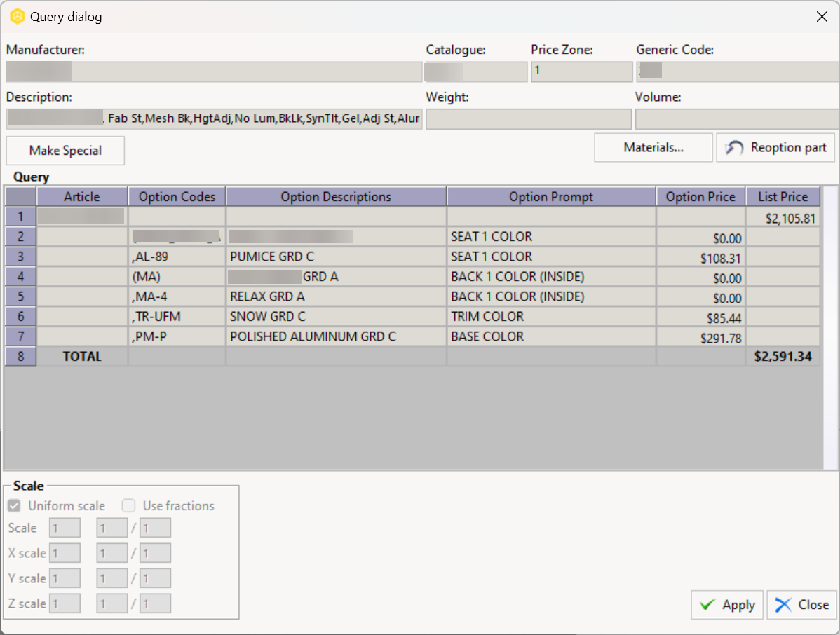Select the Option Descriptions column header
The image size is (840, 635).
336,196
